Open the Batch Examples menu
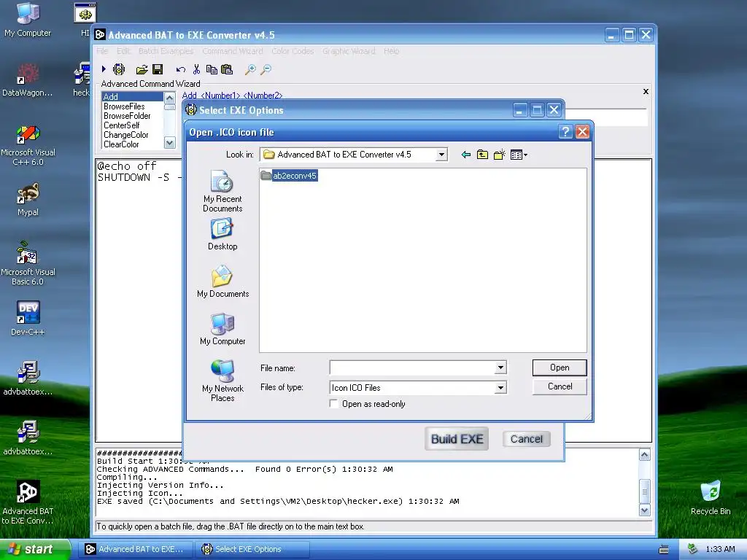The width and height of the screenshot is (747, 560). 166,51
